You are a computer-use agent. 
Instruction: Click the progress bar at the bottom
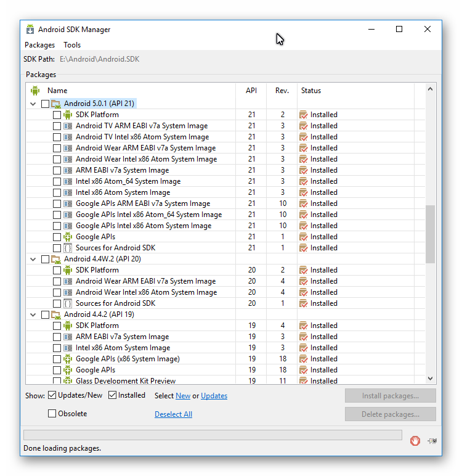pyautogui.click(x=213, y=435)
